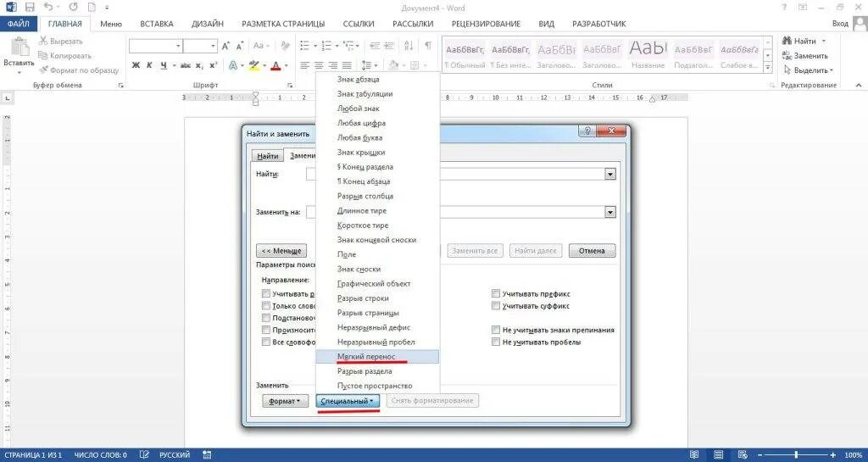
Task: Tick the Подстановочные знаки checkbox
Action: (x=265, y=318)
